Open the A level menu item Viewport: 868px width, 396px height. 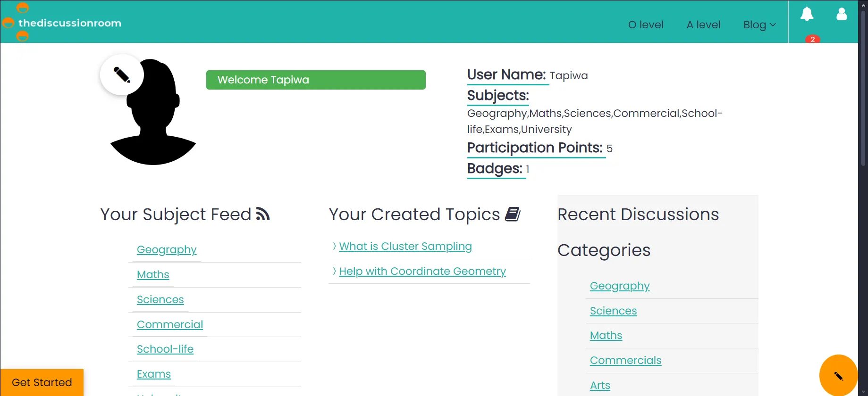[x=703, y=25]
